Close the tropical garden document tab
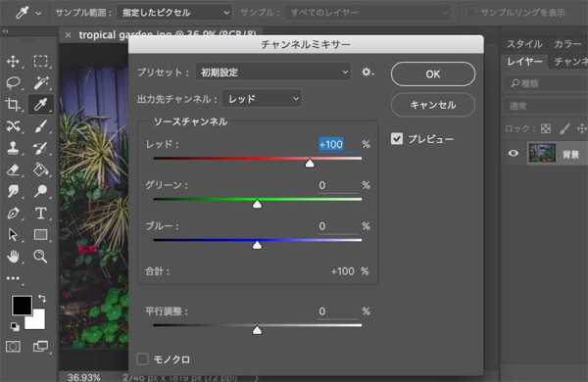Viewport: 588px width, 382px height. 68,35
